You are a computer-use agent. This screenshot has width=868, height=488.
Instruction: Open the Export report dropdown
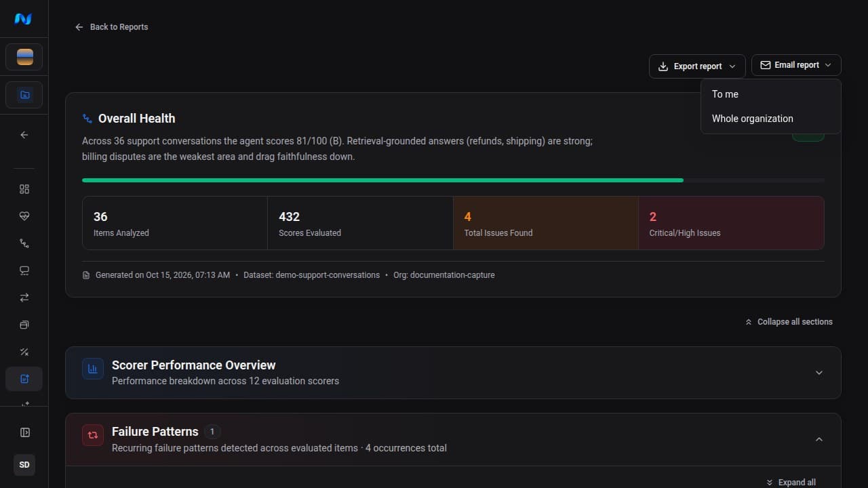(x=697, y=66)
